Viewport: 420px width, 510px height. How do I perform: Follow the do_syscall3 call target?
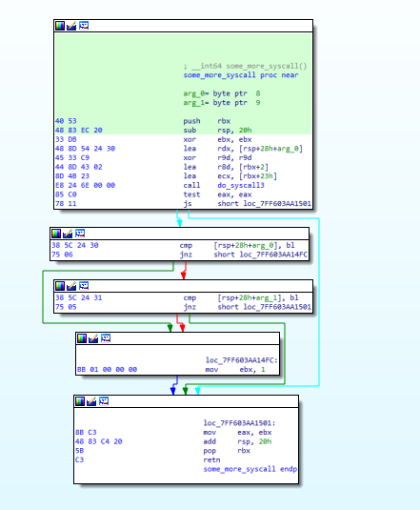[241, 185]
